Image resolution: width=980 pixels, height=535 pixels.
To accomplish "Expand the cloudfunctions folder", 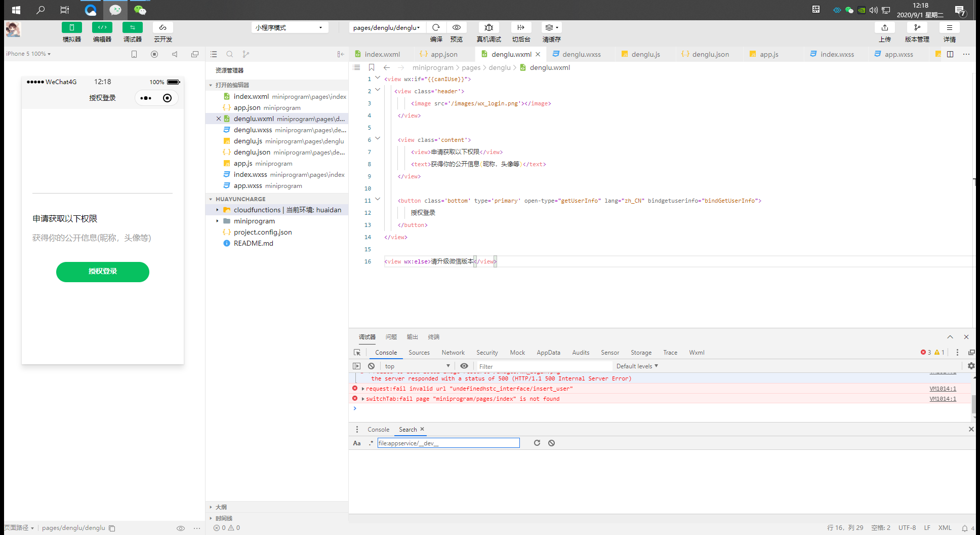I will click(218, 210).
